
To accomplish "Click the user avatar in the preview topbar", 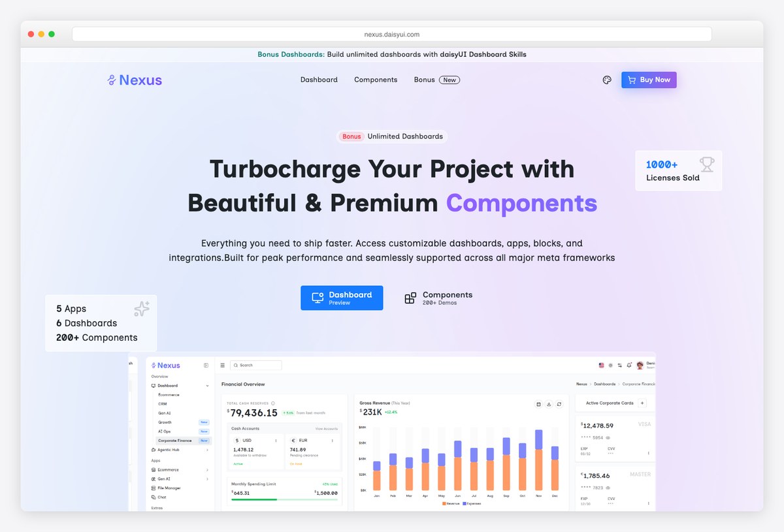I will 640,366.
